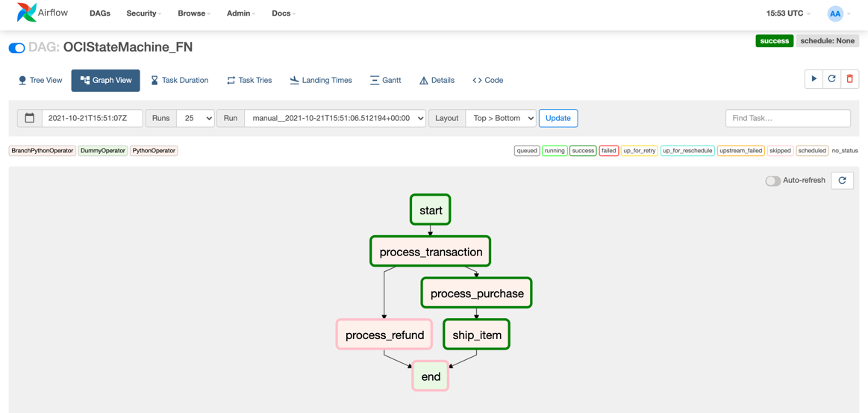
Task: Enable the Auto-refresh switch
Action: click(772, 181)
